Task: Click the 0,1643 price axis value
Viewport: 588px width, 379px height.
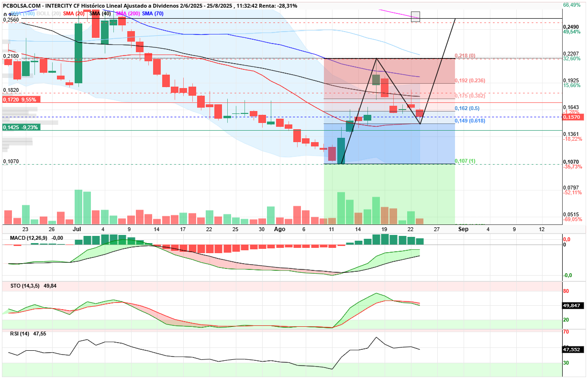Action: 571,107
